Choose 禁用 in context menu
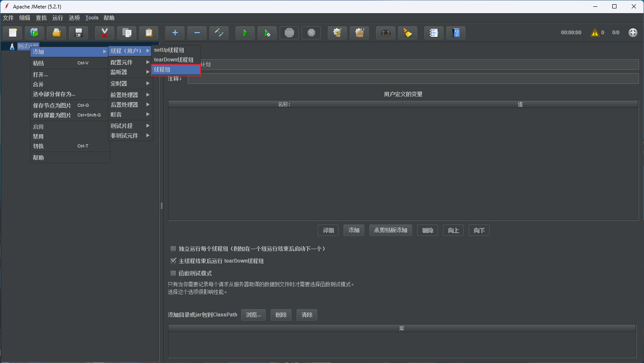The image size is (644, 363). point(70,136)
